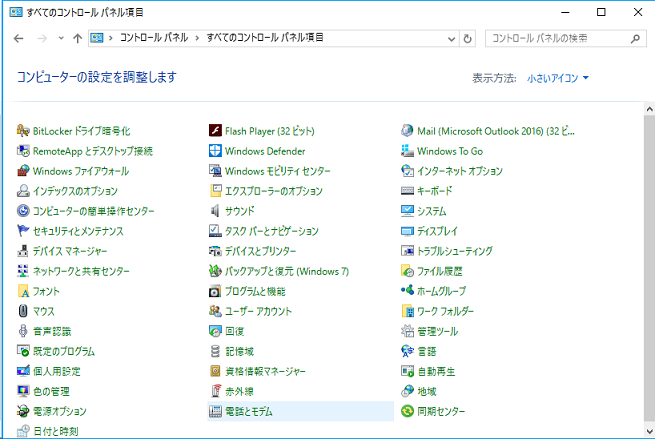Click the すべてのコントロール パネル項目 breadcrumb
The width and height of the screenshot is (655, 439).
pyautogui.click(x=265, y=38)
